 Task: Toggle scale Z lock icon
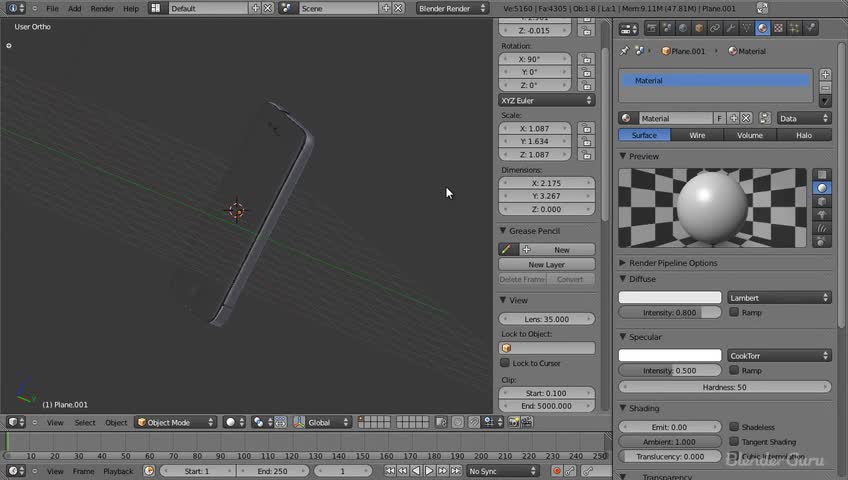click(x=586, y=155)
